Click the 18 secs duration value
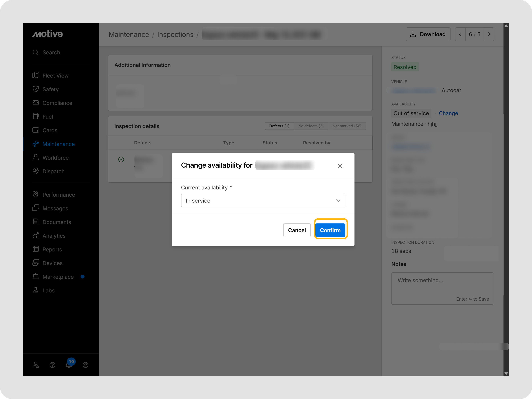Screen dimensions: 532x399 pos(401,251)
